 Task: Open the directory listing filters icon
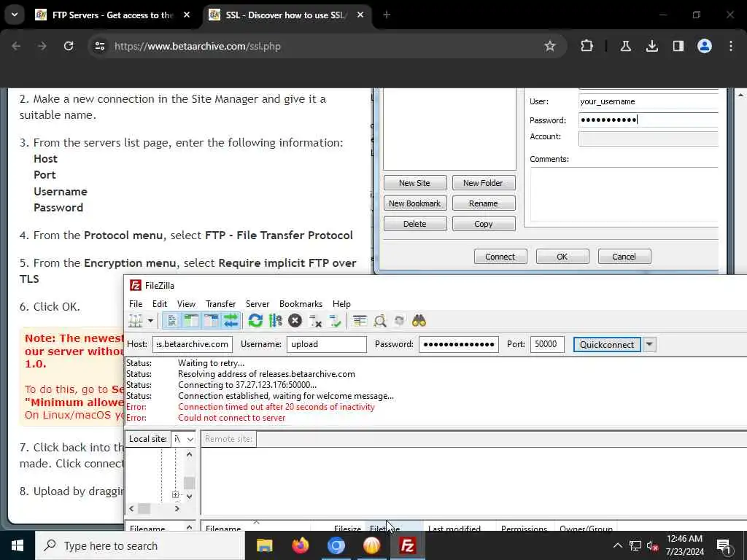pyautogui.click(x=360, y=321)
